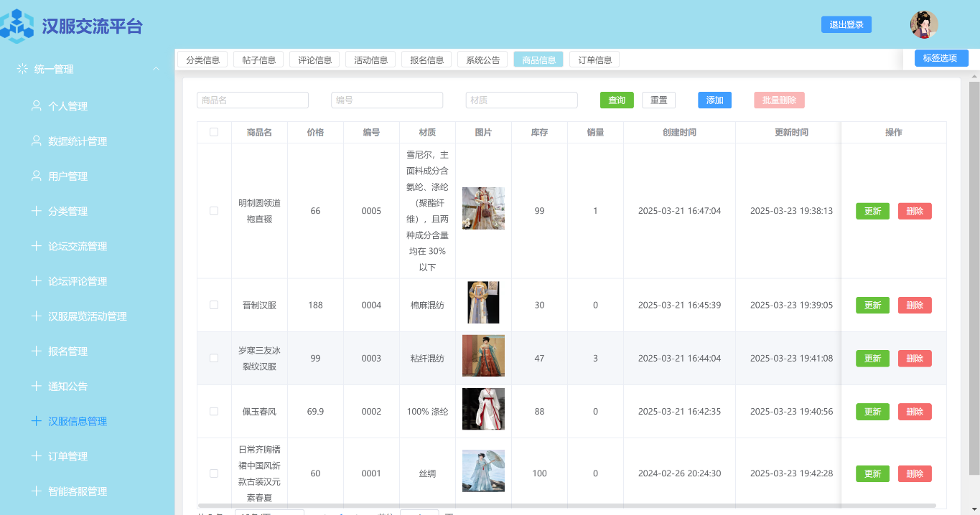Open 汉服信息管理 in the sidebar

[78, 421]
